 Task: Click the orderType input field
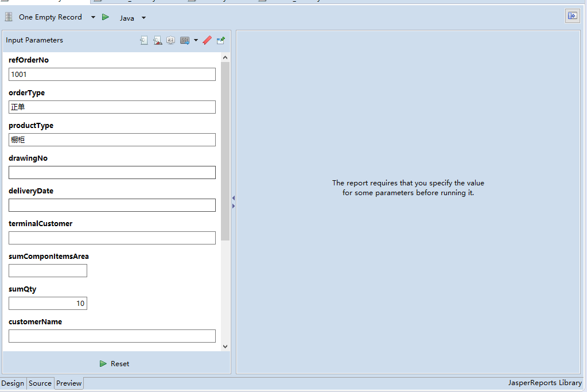click(x=112, y=107)
